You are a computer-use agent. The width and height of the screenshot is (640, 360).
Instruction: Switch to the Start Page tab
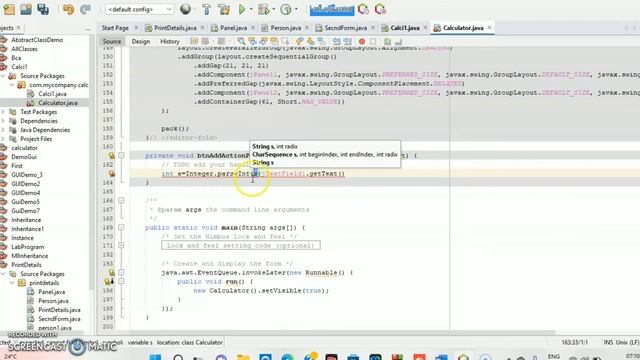[x=115, y=28]
